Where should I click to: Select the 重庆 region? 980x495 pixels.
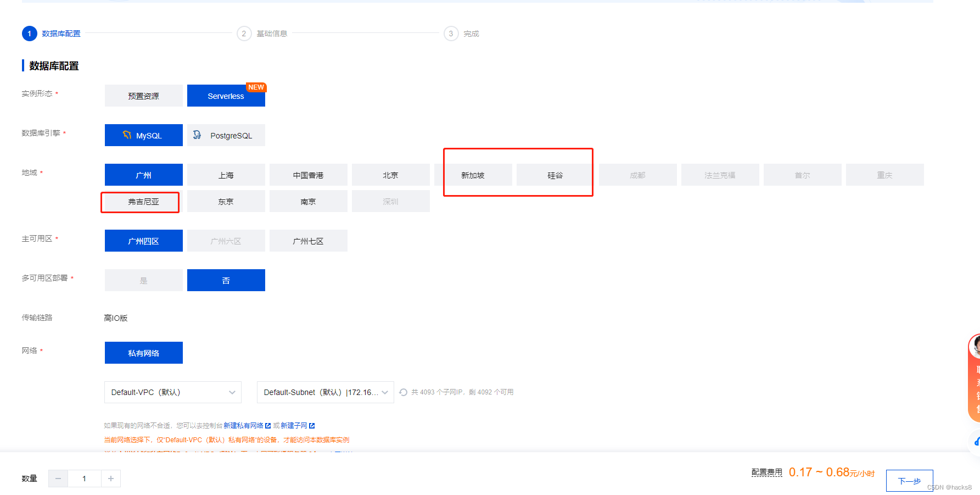click(x=884, y=175)
